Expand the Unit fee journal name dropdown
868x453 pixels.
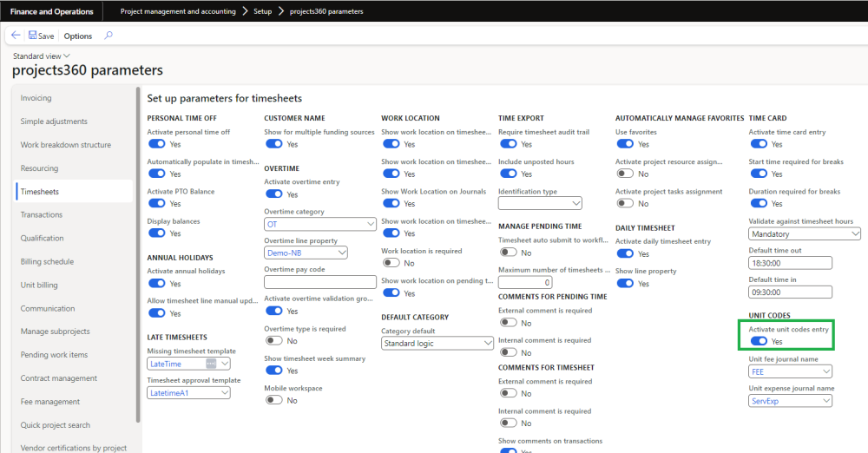(x=825, y=371)
